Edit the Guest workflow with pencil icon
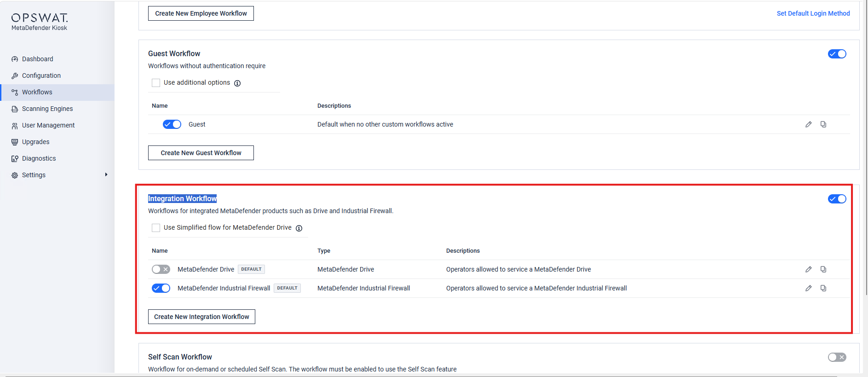 [x=808, y=124]
